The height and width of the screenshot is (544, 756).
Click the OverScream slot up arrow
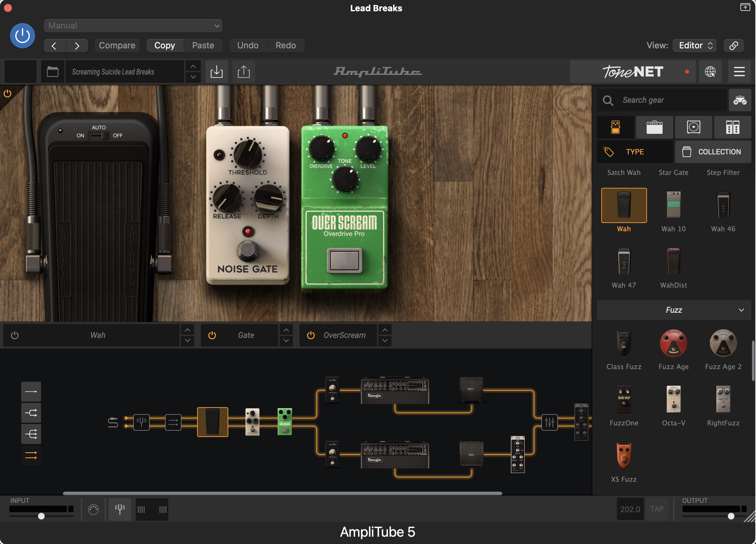[x=385, y=330]
